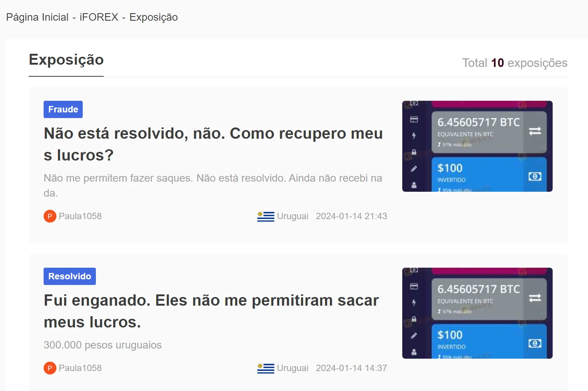Click 'Uruguai' on the 14:37 post
Image resolution: width=588 pixels, height=391 pixels.
click(x=292, y=368)
